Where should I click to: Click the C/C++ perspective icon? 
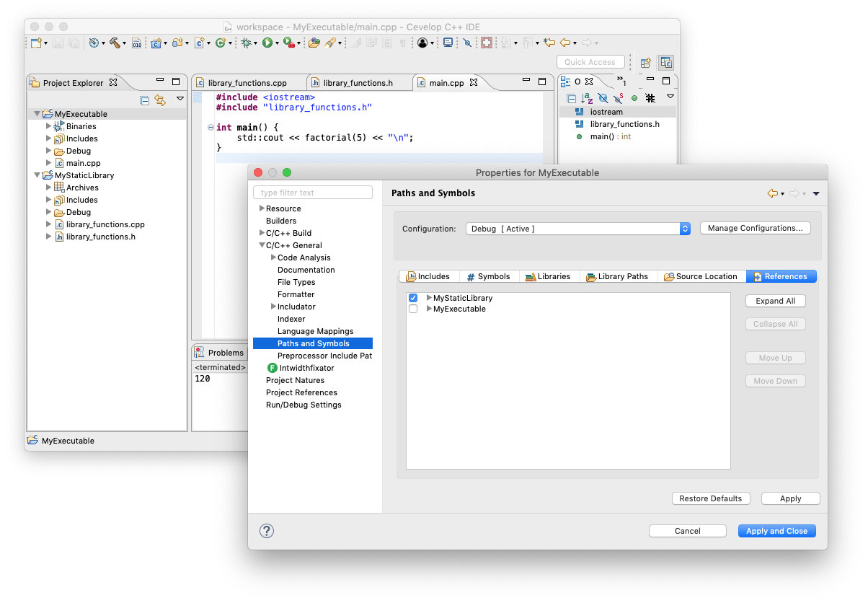coord(665,63)
